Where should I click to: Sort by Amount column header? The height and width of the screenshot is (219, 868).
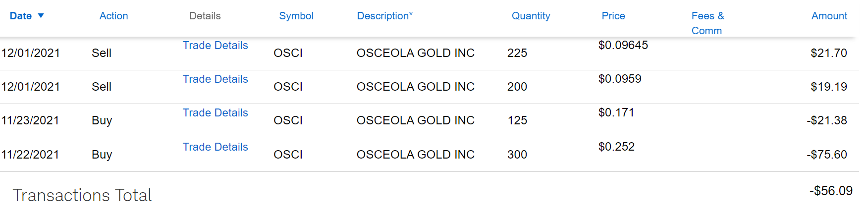(x=829, y=16)
